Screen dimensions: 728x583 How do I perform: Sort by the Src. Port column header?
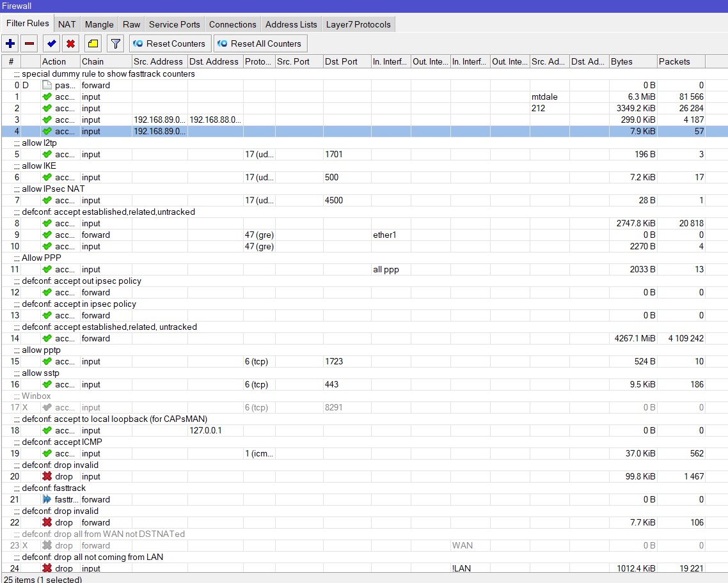[x=299, y=61]
